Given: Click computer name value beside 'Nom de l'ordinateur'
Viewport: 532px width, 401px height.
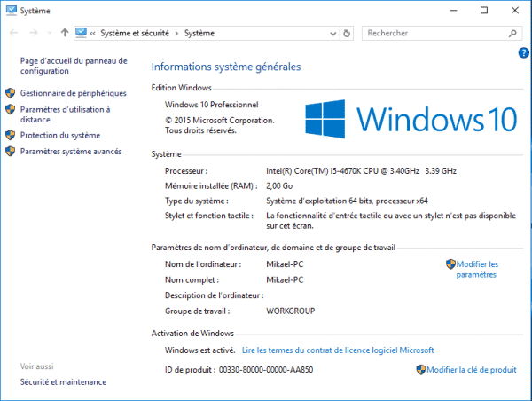Looking at the screenshot, I should click(x=285, y=264).
